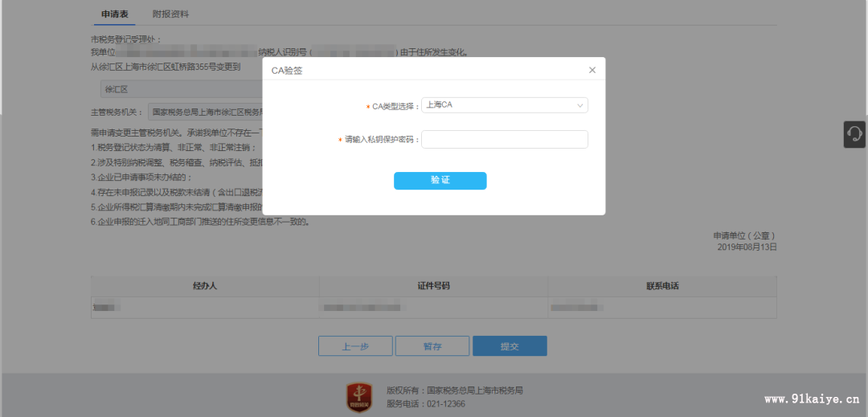Open the CA类型选择 dropdown
Image resolution: width=868 pixels, height=417 pixels.
point(504,105)
